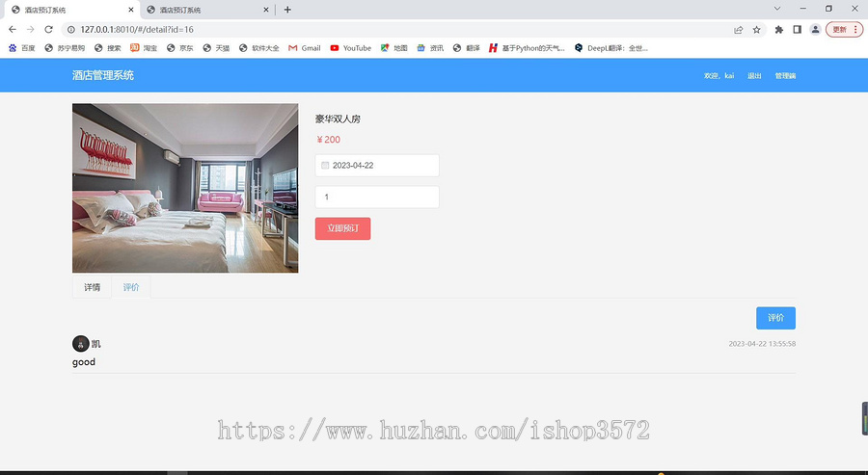Image resolution: width=868 pixels, height=475 pixels.
Task: Open the date picker showing 2023-04-22
Action: click(x=377, y=166)
